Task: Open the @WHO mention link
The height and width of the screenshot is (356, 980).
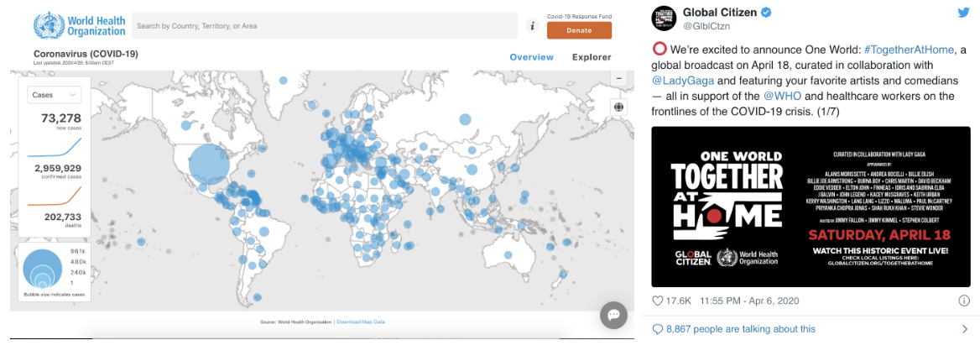Action: (x=781, y=97)
